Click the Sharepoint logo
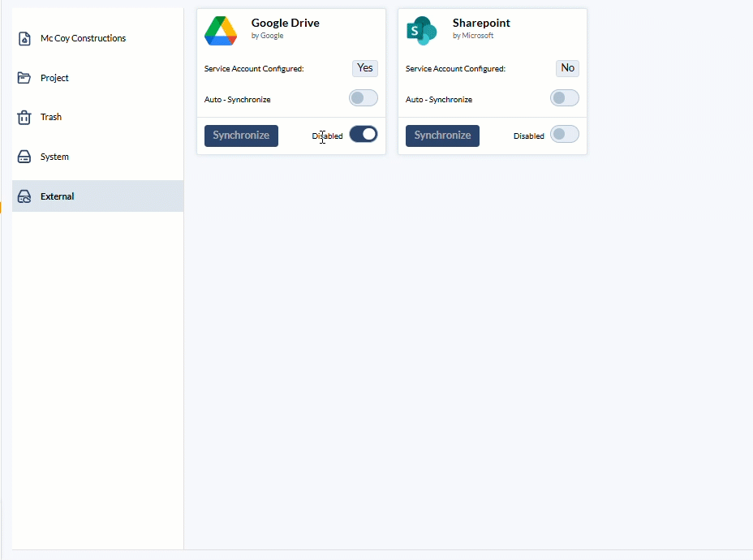 pos(422,31)
